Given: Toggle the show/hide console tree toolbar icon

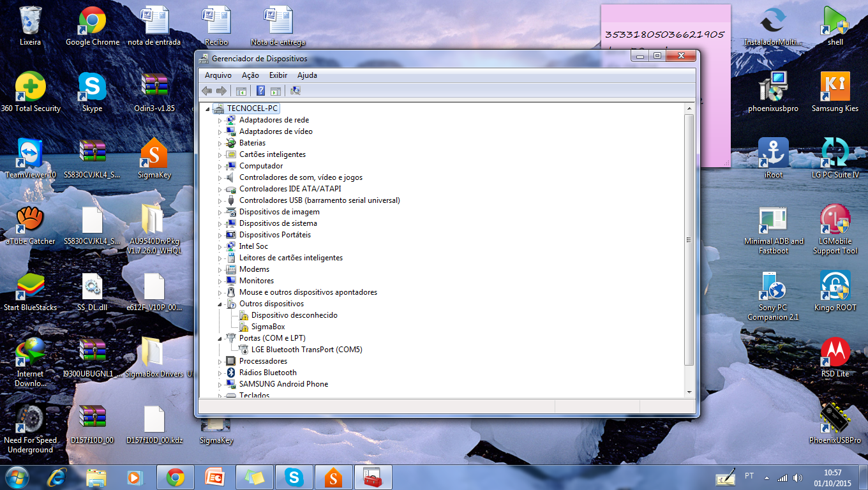Looking at the screenshot, I should pyautogui.click(x=241, y=91).
